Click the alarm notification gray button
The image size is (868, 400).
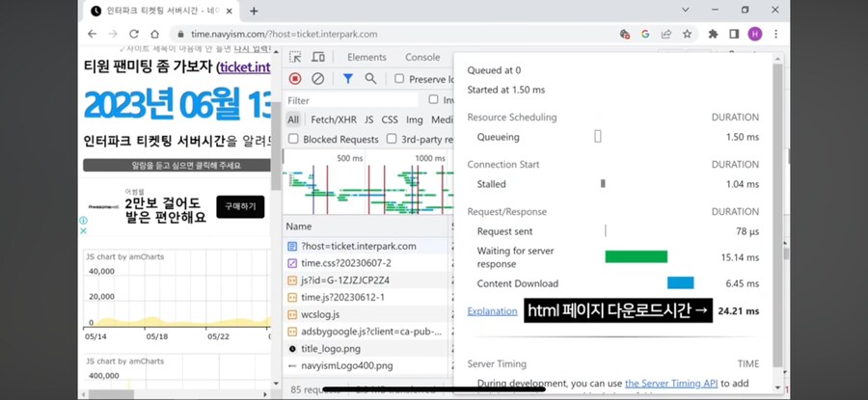177,166
